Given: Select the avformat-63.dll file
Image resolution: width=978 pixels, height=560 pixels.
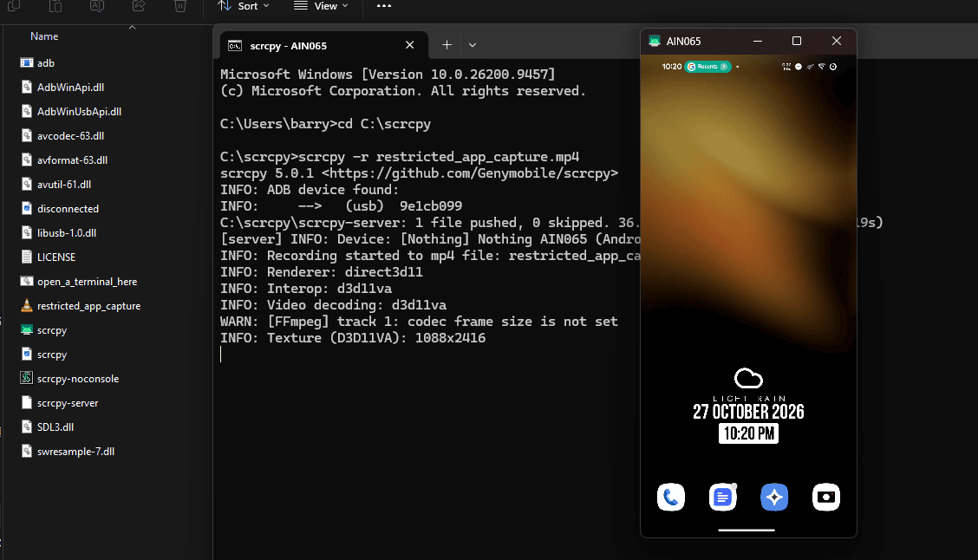Looking at the screenshot, I should pyautogui.click(x=64, y=160).
